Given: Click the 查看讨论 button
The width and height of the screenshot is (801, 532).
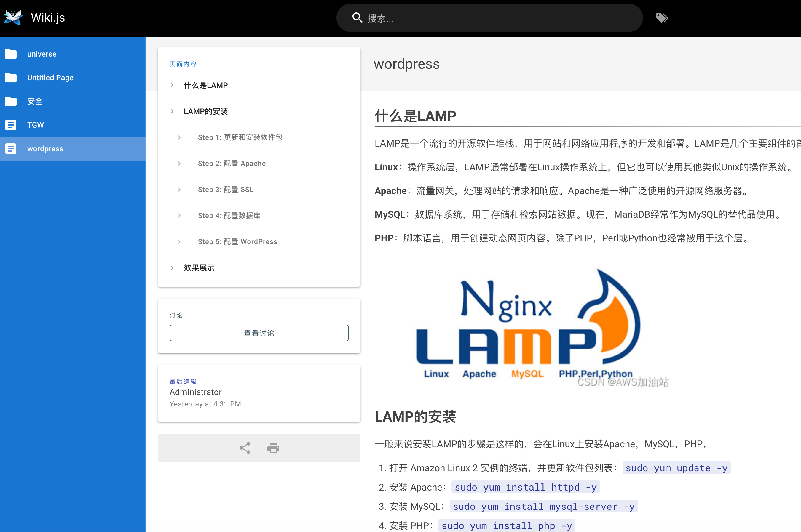Looking at the screenshot, I should [x=259, y=333].
